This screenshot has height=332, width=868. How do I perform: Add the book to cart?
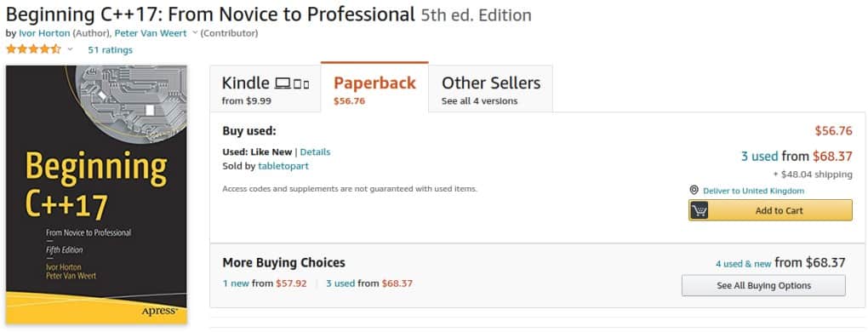point(771,210)
